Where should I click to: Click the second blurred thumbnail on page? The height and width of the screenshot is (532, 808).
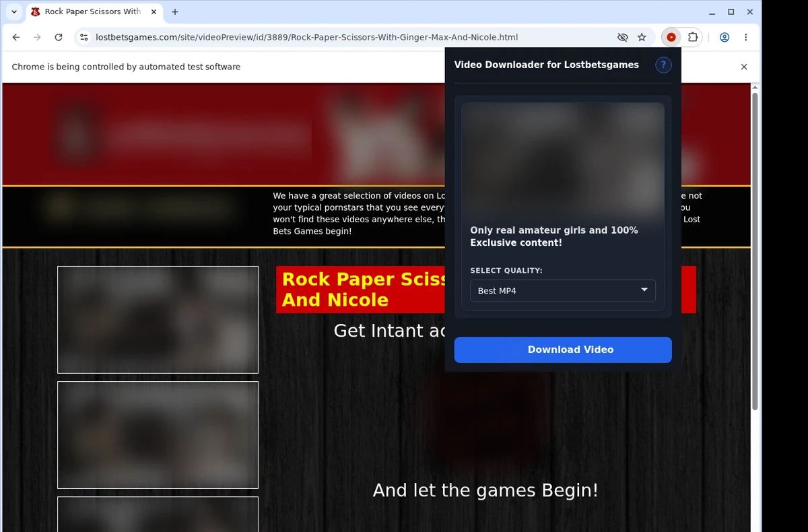pos(158,435)
